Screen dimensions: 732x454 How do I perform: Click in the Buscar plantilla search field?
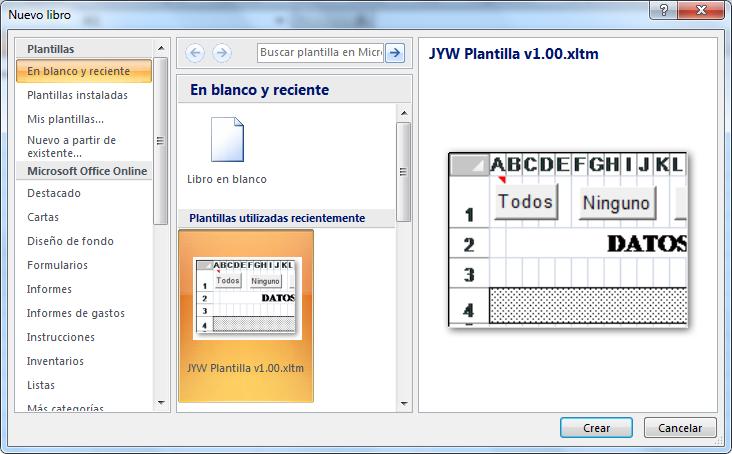[320, 53]
